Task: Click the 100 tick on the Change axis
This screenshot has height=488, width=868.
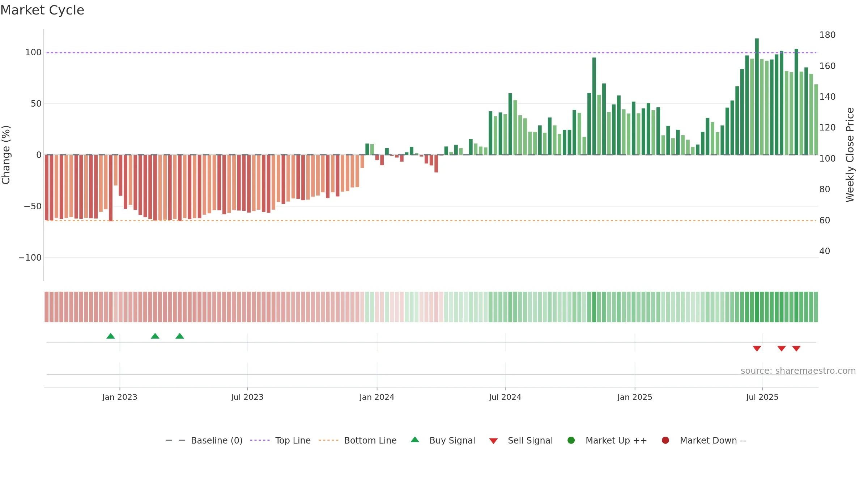Action: 33,52
